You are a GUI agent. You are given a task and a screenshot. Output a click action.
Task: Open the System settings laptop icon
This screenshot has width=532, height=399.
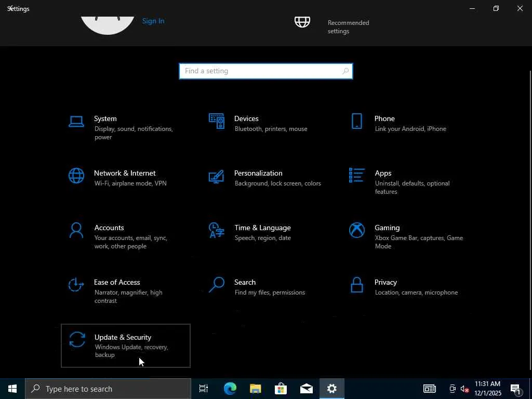coord(76,122)
